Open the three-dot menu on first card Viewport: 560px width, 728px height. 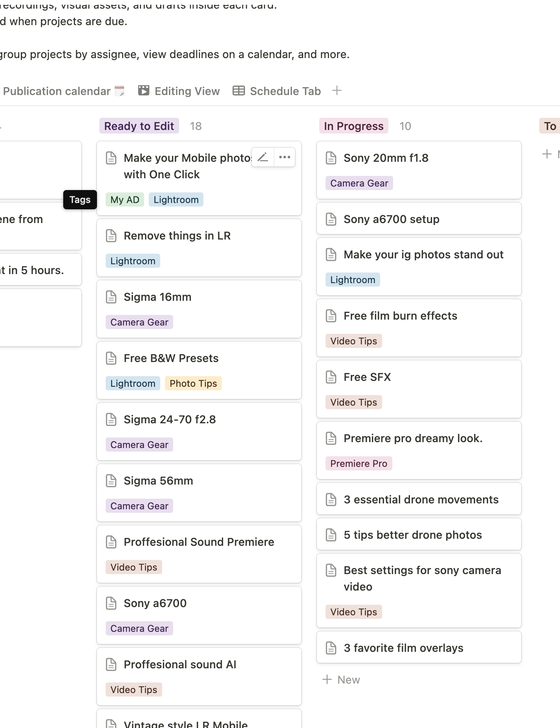[285, 157]
